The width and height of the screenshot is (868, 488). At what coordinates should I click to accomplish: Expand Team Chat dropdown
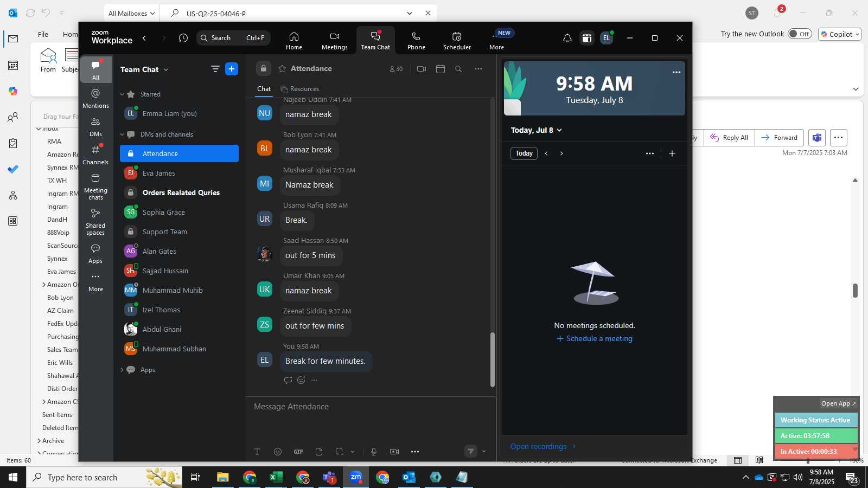click(x=166, y=69)
